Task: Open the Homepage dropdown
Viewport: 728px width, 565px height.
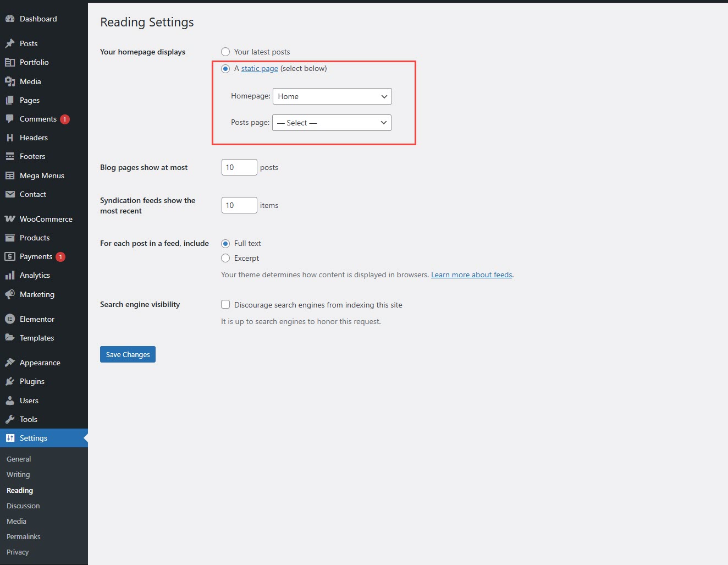Action: [332, 96]
